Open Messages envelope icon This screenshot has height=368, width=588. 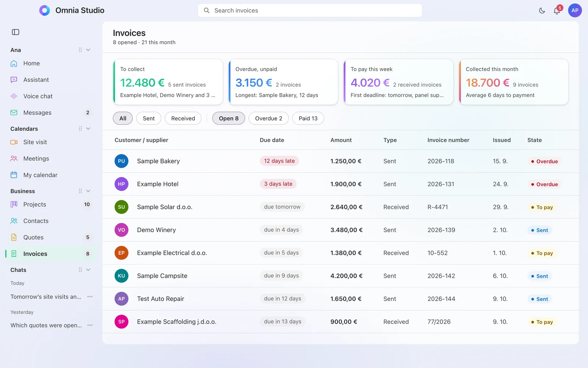14,113
